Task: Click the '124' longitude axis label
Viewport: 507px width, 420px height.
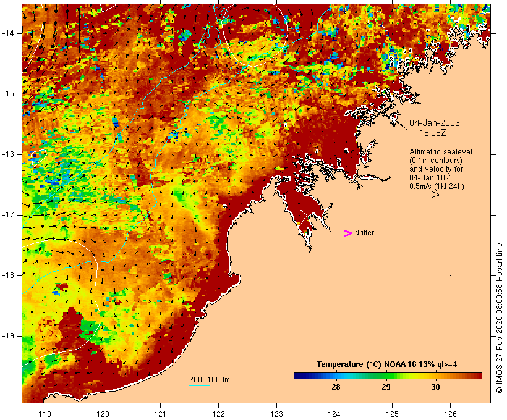Action: pyautogui.click(x=334, y=414)
